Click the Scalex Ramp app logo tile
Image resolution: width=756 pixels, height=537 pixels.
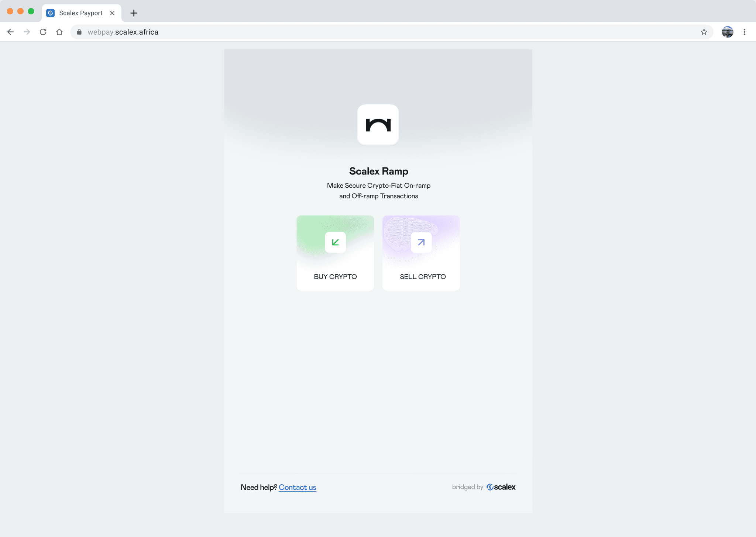(x=378, y=125)
